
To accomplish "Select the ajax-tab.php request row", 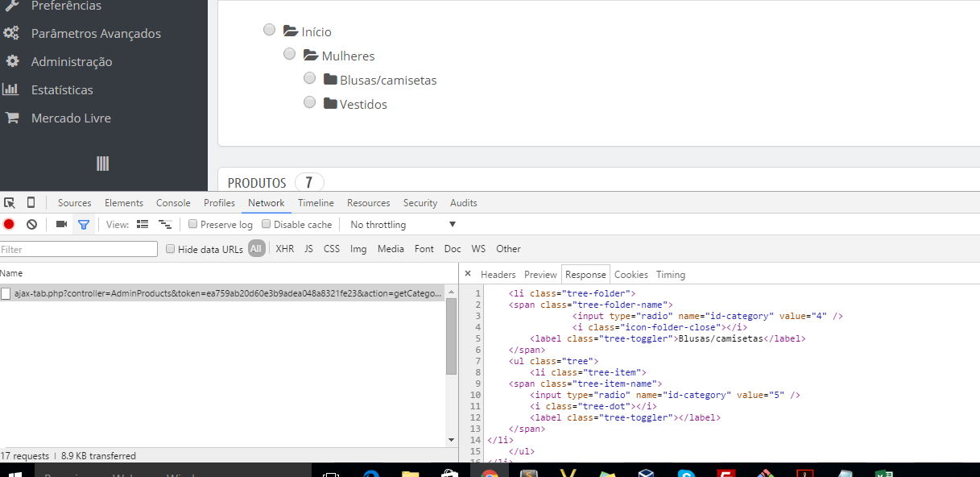I will tap(222, 293).
